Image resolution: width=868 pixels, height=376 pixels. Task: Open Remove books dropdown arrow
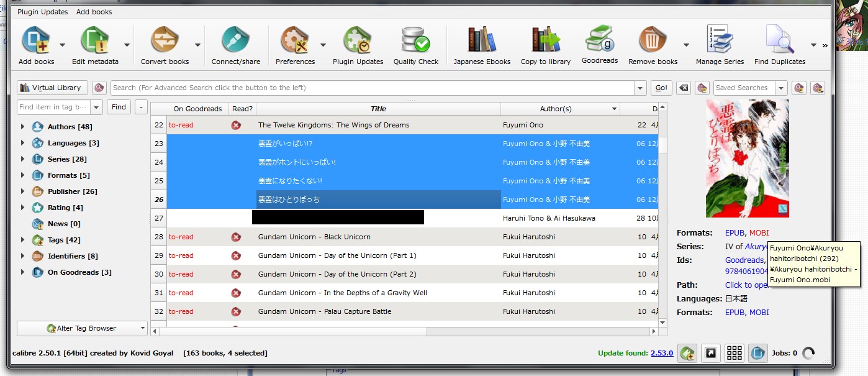(x=686, y=45)
